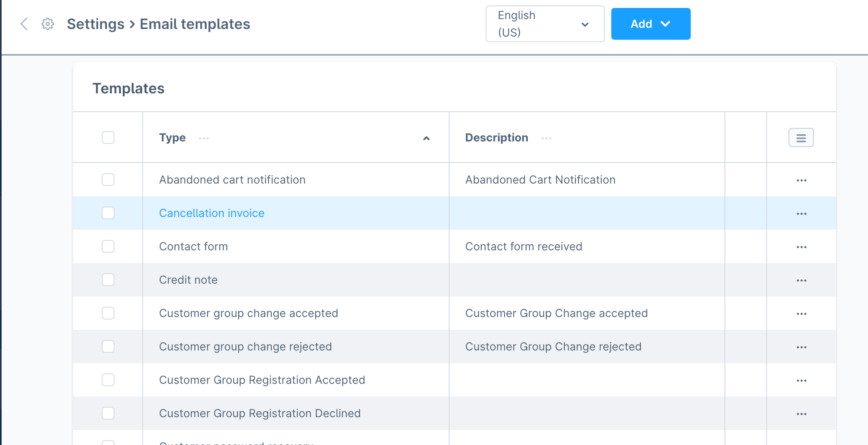Open the grid column settings list icon
The image size is (868, 445).
tap(801, 137)
